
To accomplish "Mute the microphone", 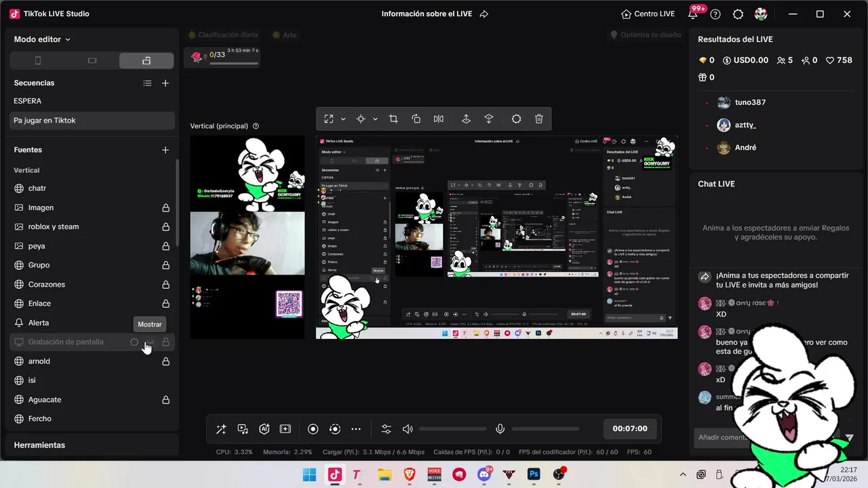I will point(500,429).
